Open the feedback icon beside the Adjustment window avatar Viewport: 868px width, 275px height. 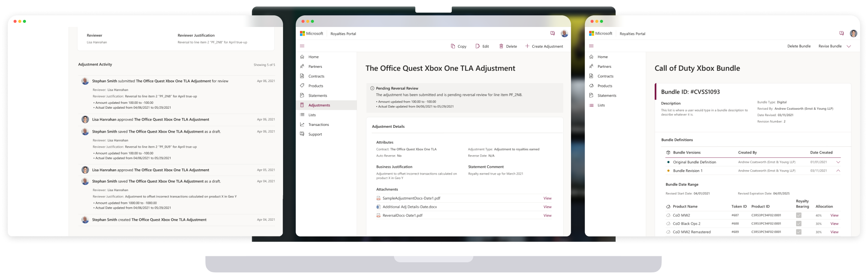point(552,33)
